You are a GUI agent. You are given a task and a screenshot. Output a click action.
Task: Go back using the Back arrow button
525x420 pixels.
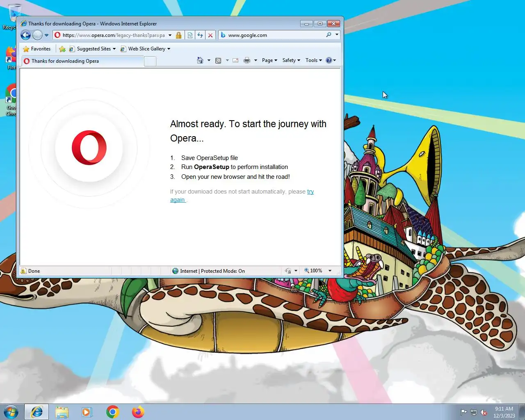(25, 35)
